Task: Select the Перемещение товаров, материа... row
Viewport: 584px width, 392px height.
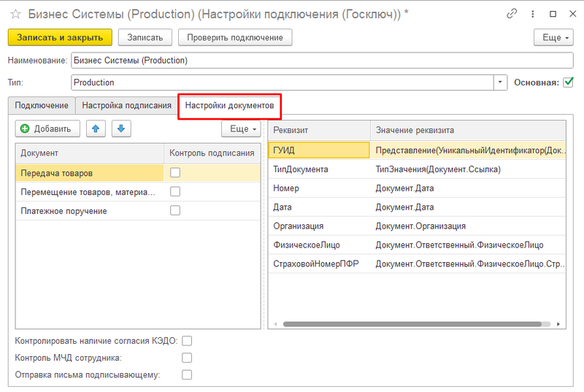Action: (x=138, y=192)
